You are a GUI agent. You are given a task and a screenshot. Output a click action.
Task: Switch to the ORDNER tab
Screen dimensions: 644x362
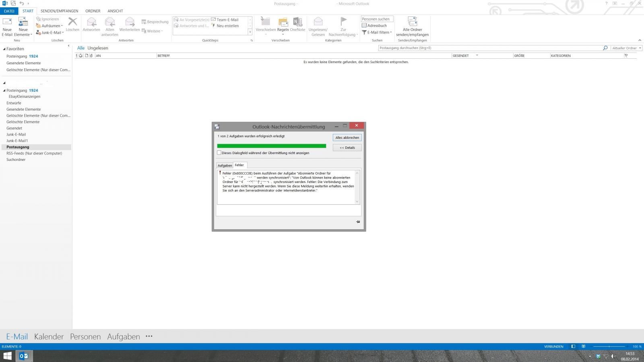pos(93,11)
